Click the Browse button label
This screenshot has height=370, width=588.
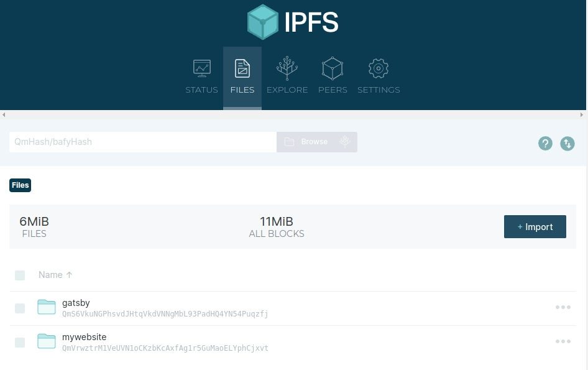coord(315,142)
